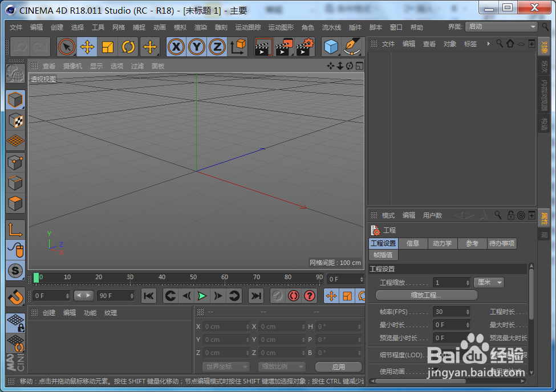
Task: Click the play forward button
Action: pyautogui.click(x=202, y=296)
